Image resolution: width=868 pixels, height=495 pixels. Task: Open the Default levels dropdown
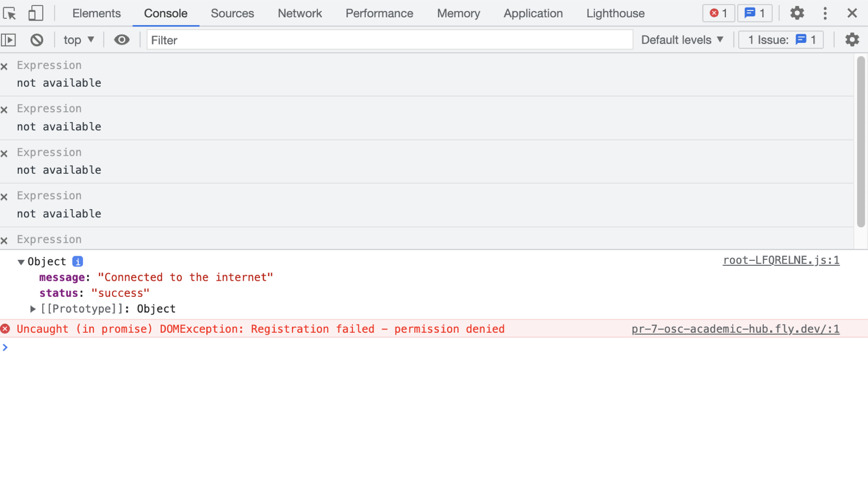coord(682,40)
